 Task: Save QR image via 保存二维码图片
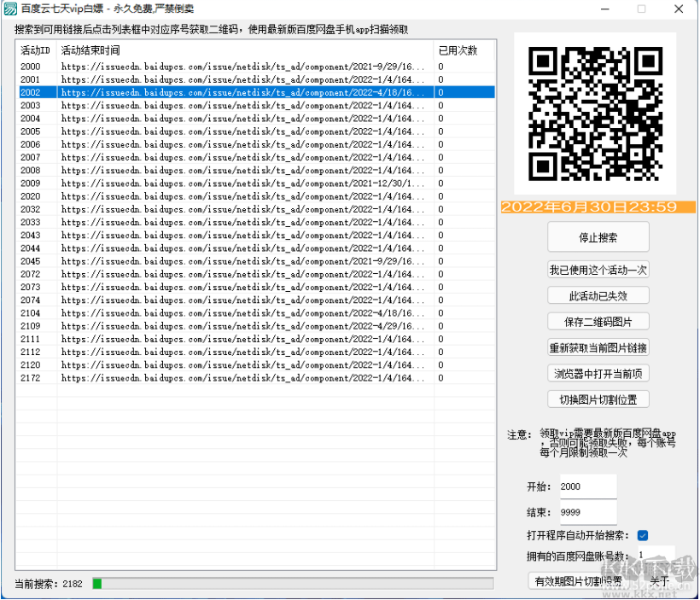pyautogui.click(x=597, y=321)
